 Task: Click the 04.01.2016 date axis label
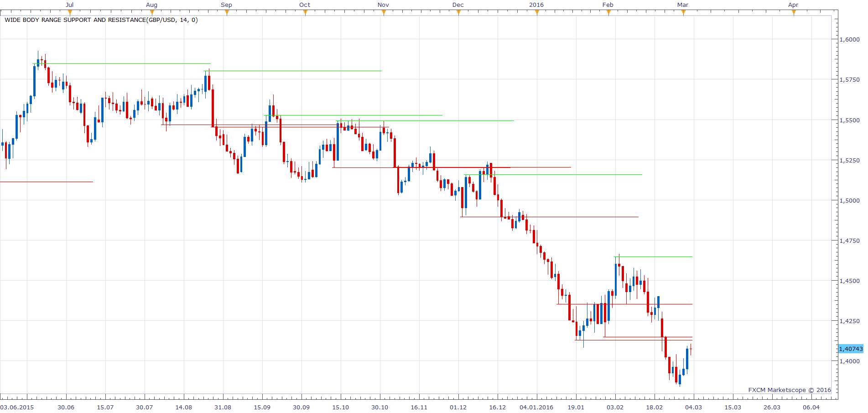[537, 407]
